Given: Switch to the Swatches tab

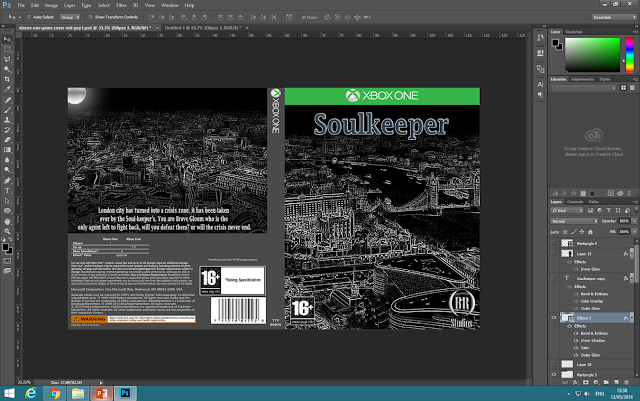Looking at the screenshot, I should 574,31.
